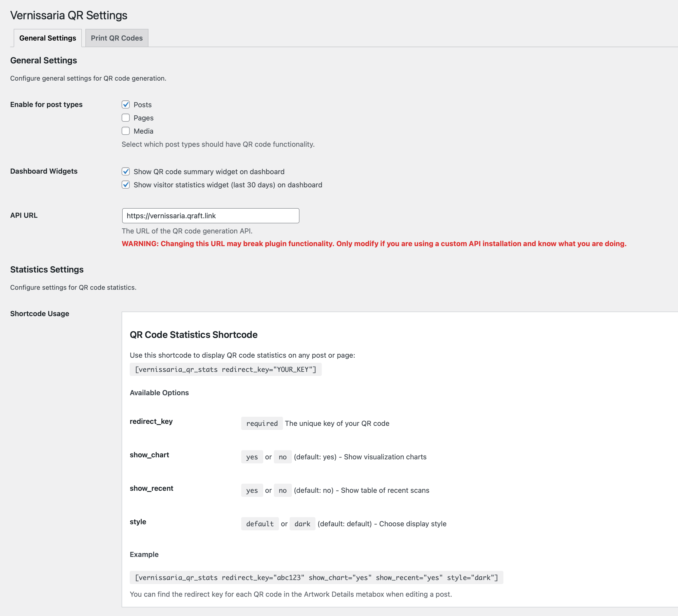The height and width of the screenshot is (616, 678).
Task: Enable QR codes for Pages checkbox
Action: coord(126,118)
